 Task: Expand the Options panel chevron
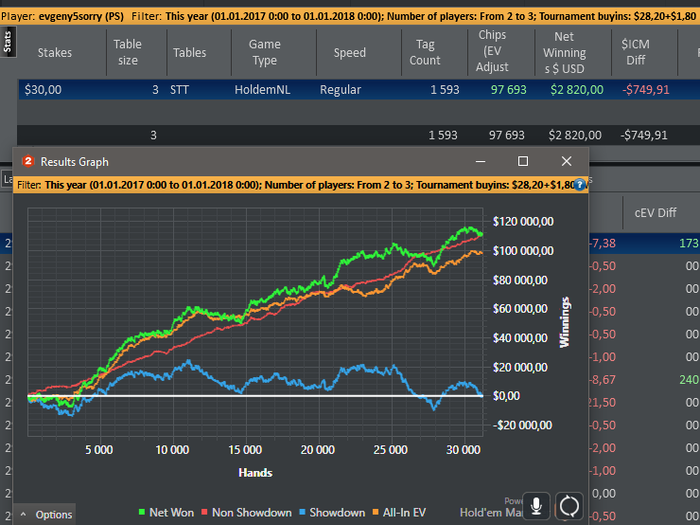tap(24, 515)
